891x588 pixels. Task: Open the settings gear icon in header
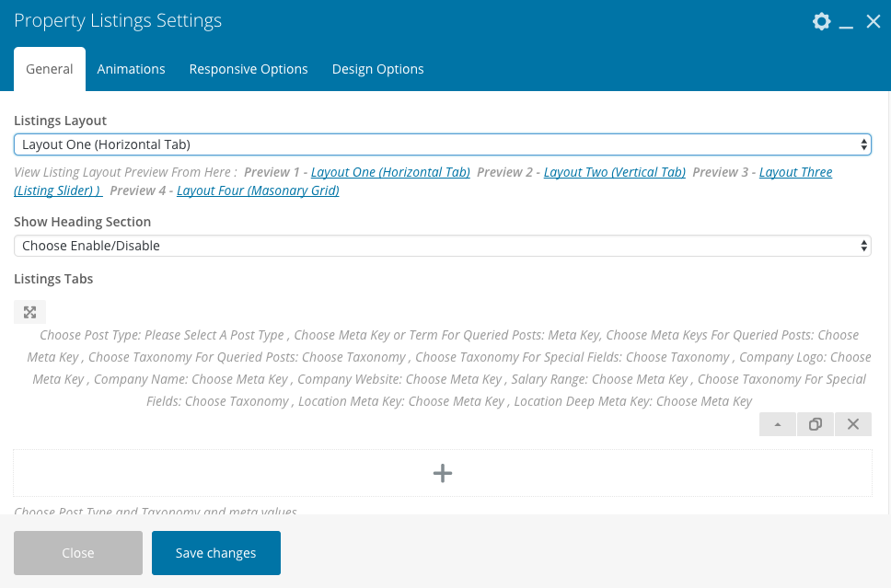click(821, 21)
